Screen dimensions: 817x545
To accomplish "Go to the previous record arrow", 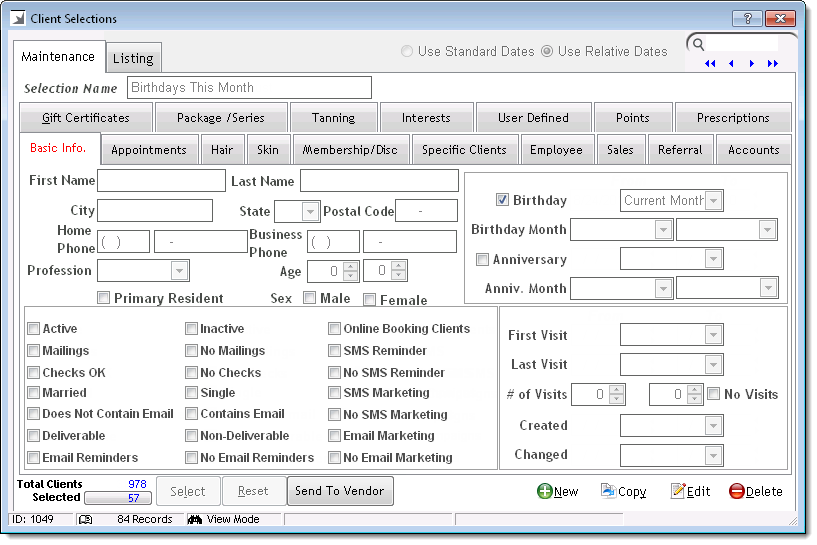I will point(731,64).
